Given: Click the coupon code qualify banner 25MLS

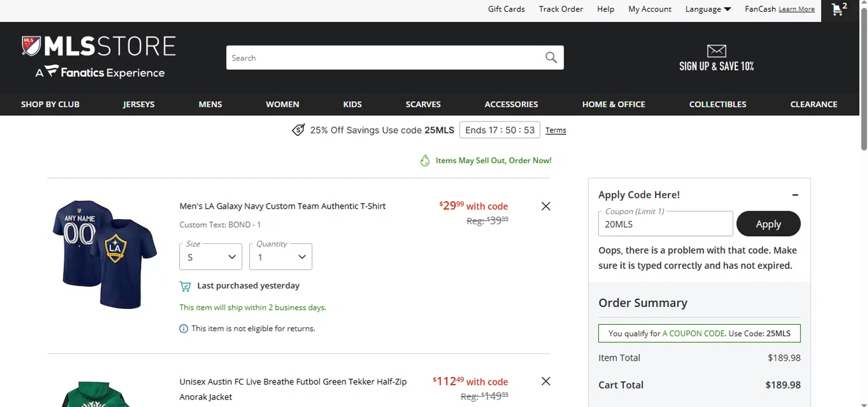Looking at the screenshot, I should click(699, 334).
